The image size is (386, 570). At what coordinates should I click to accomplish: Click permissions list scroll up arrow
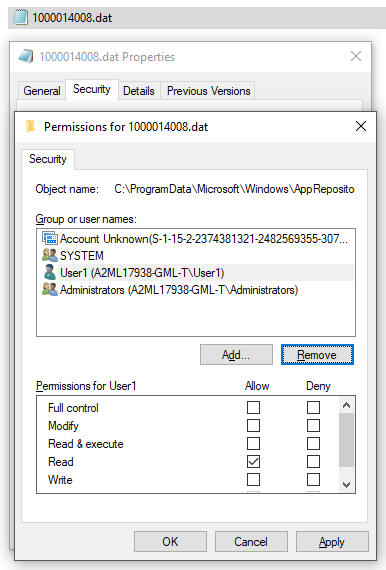(x=346, y=405)
